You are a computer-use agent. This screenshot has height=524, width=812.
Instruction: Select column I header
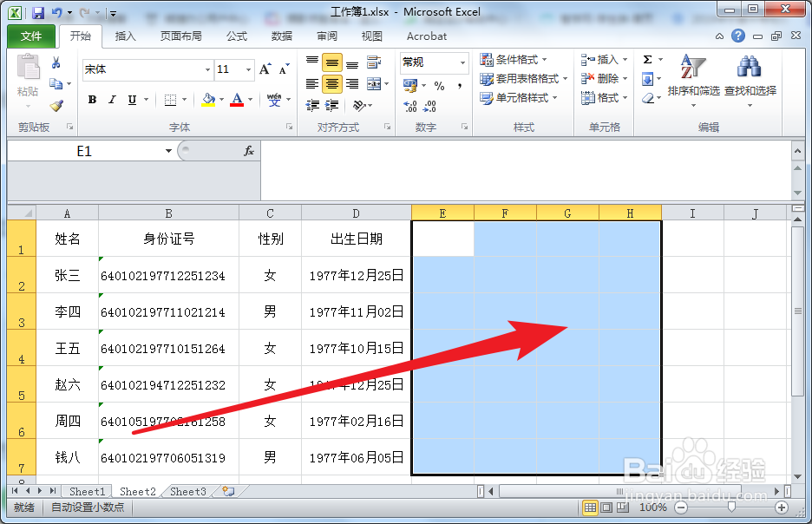click(x=692, y=213)
